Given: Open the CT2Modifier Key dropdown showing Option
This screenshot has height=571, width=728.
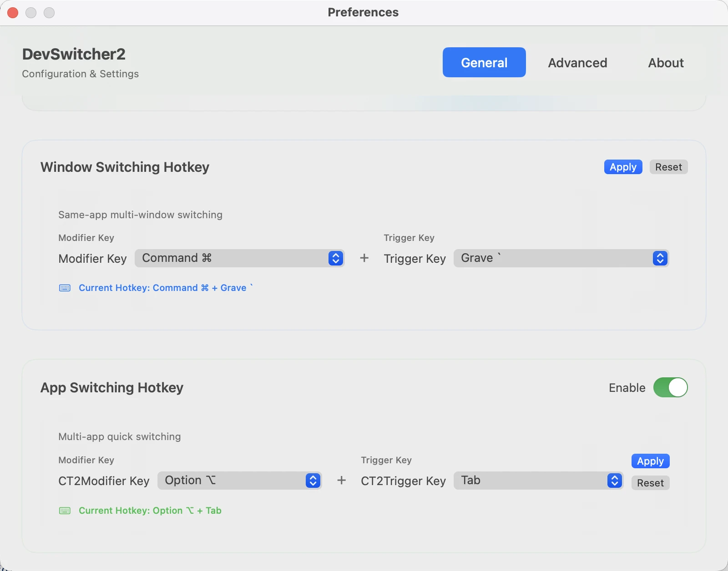Looking at the screenshot, I should pyautogui.click(x=232, y=481).
